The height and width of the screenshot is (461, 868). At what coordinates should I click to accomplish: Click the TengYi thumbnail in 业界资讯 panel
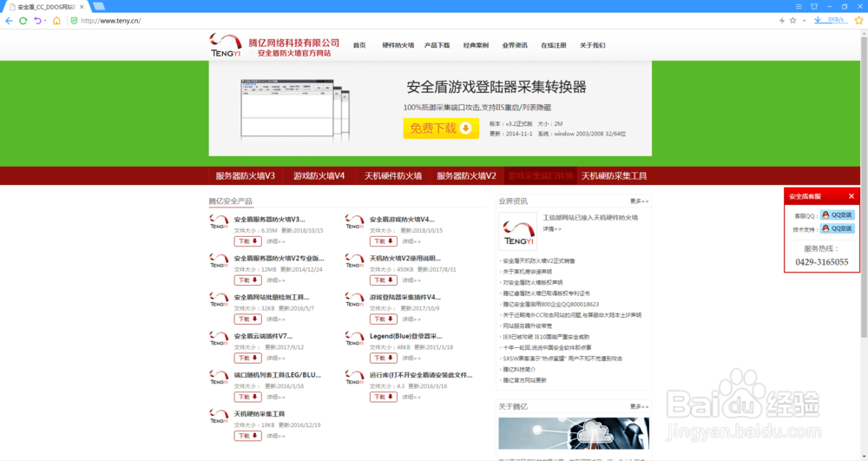pos(517,231)
